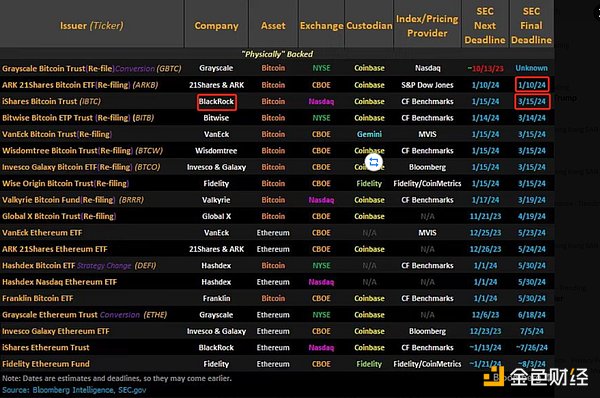
Task: Click the Source: Bloomberg Intelligence, SEC.gov line
Action: coord(74,390)
